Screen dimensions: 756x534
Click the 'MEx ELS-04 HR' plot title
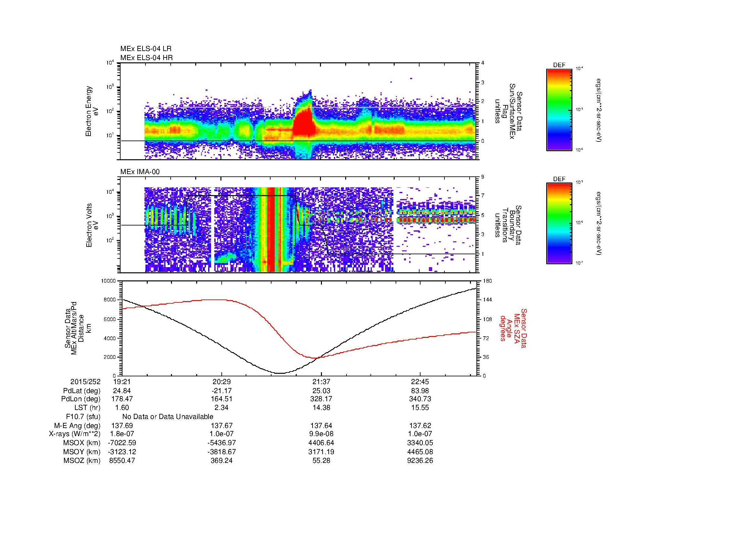pyautogui.click(x=146, y=58)
